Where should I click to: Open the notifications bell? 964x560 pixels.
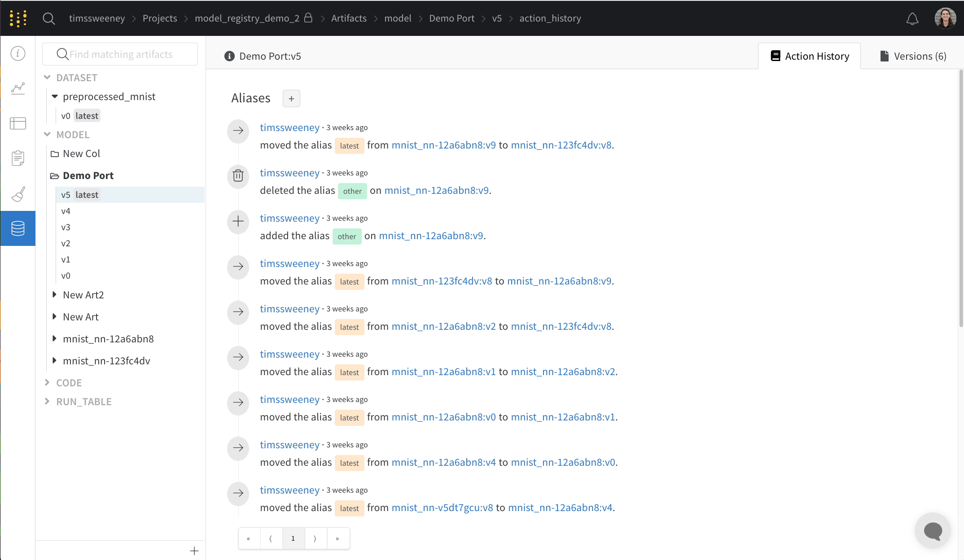[912, 19]
